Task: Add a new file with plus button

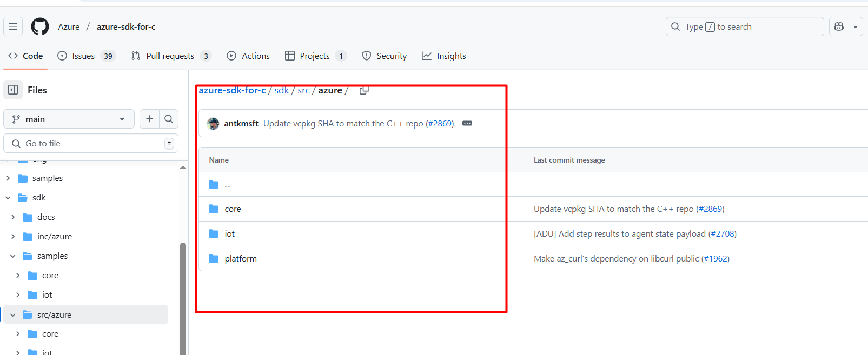Action: 150,119
